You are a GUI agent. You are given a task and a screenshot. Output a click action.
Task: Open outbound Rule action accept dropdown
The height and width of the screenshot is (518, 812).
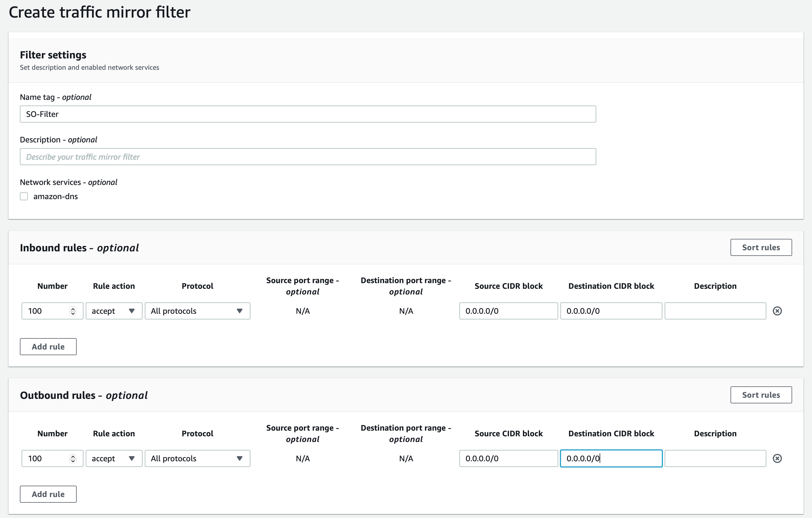click(114, 458)
